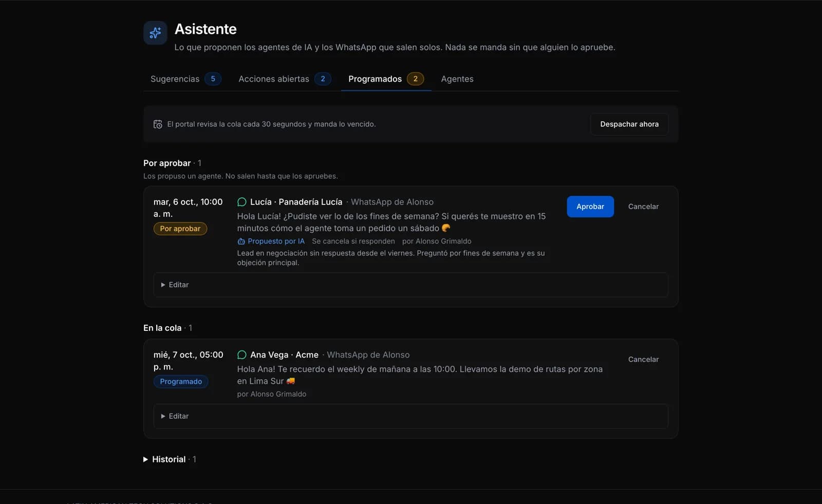
Task: Click the croissant emoji in Lucía's message
Action: point(446,228)
